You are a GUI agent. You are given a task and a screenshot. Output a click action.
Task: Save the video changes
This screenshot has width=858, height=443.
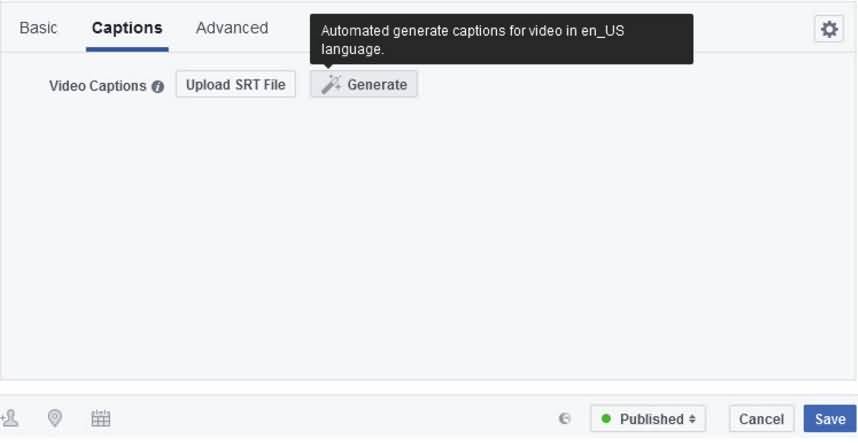[x=830, y=419]
